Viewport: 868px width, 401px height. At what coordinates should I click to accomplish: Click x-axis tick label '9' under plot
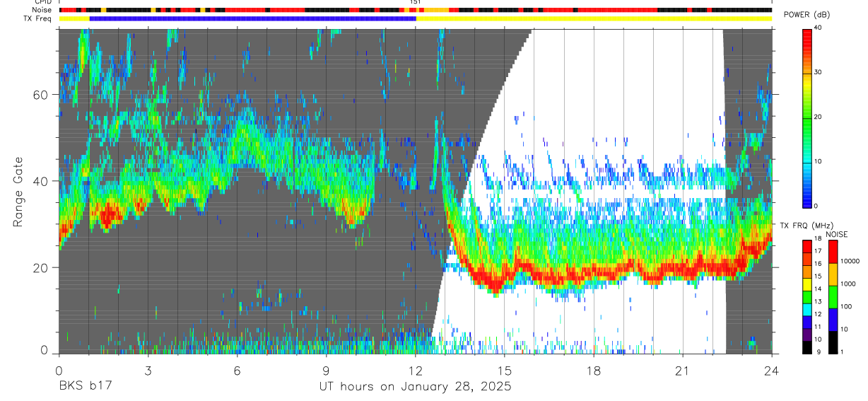326,371
